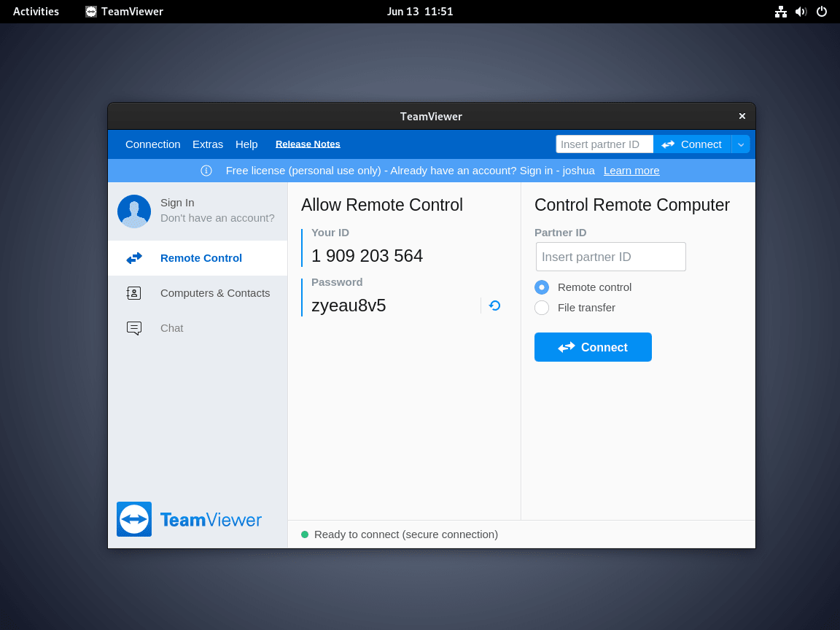
Task: Click the volume icon in the system tray
Action: (x=801, y=11)
